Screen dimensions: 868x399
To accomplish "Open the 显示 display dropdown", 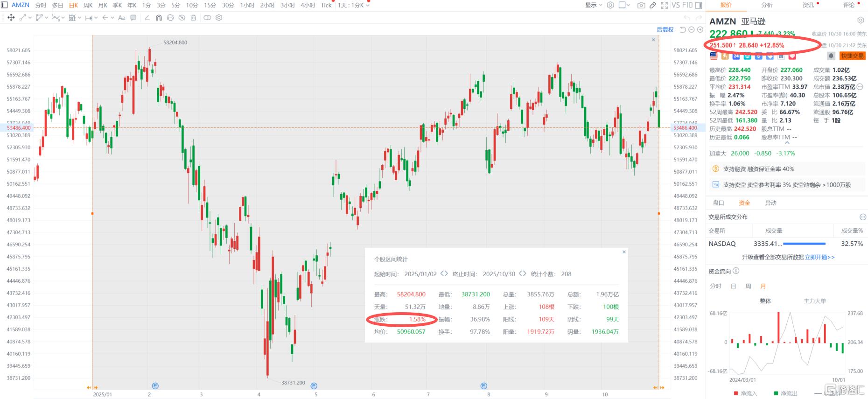I will coord(594,5).
